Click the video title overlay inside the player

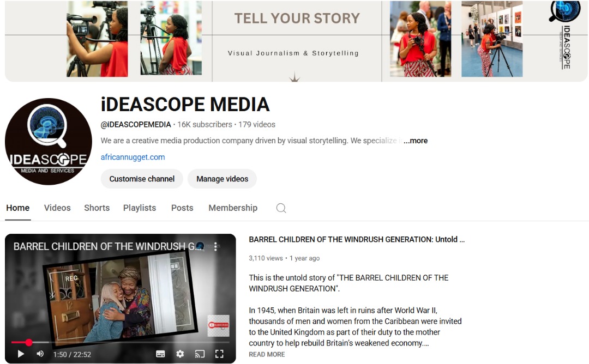click(x=107, y=246)
